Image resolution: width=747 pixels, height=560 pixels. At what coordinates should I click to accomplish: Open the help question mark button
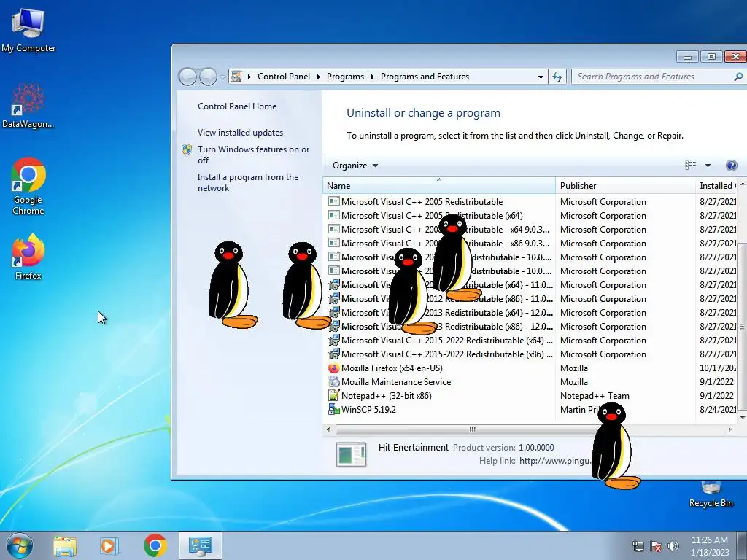click(731, 166)
